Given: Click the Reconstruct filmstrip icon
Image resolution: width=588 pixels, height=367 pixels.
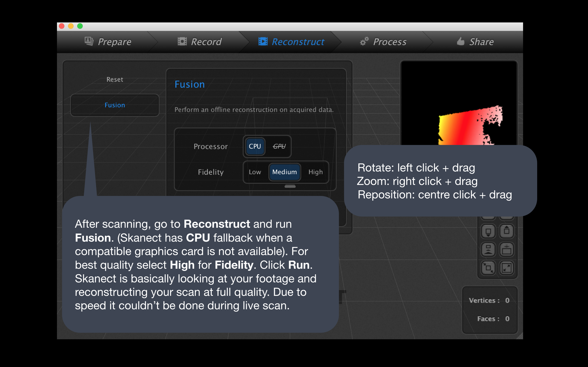Looking at the screenshot, I should click(263, 42).
